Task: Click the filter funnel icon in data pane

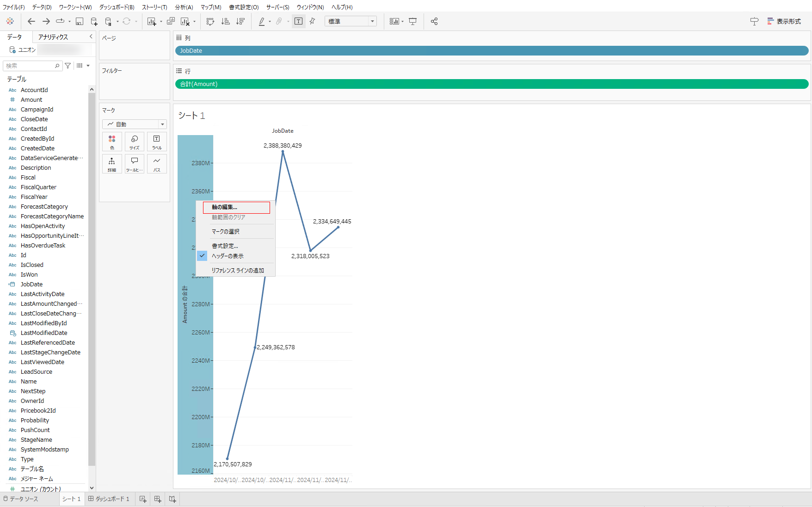Action: click(x=68, y=66)
